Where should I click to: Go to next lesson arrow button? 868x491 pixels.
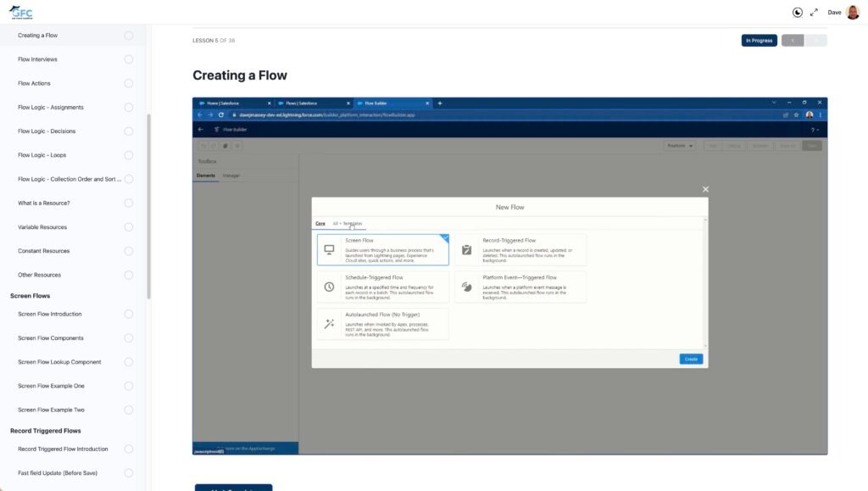click(x=816, y=41)
